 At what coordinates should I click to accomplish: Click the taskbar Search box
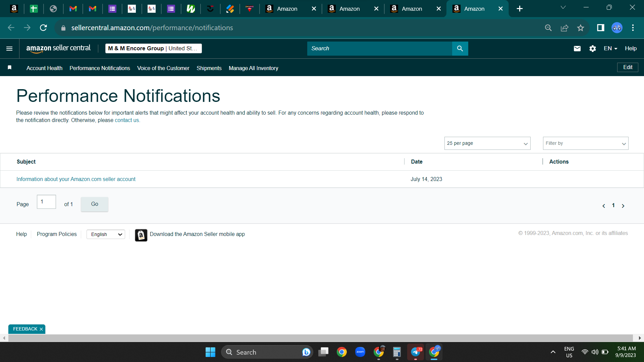click(x=267, y=352)
